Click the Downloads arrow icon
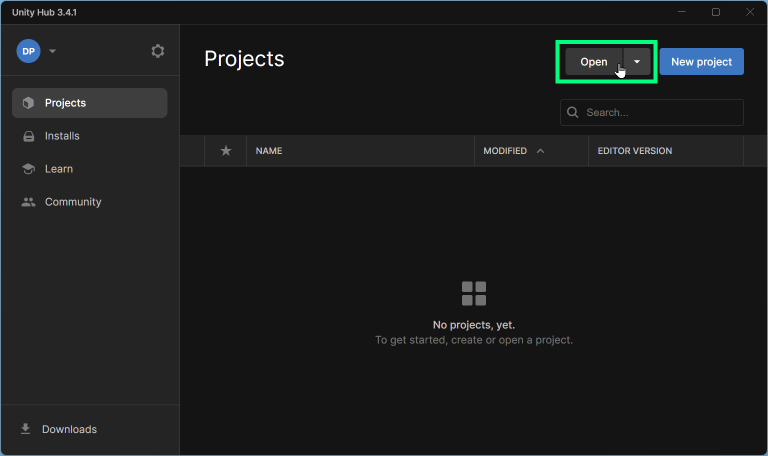 click(26, 429)
